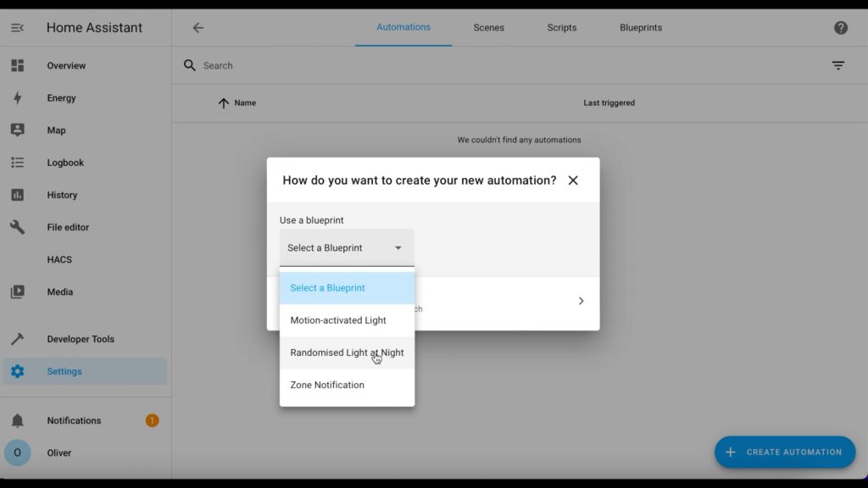Open the File editor sidebar label
Image resolution: width=868 pixels, height=488 pixels.
tap(68, 227)
